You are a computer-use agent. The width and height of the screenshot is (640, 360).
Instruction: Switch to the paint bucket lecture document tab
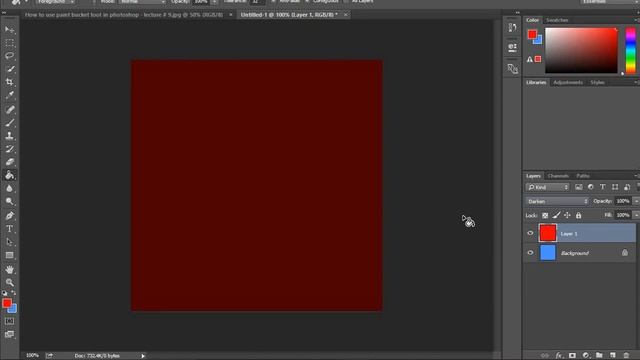pyautogui.click(x=124, y=15)
